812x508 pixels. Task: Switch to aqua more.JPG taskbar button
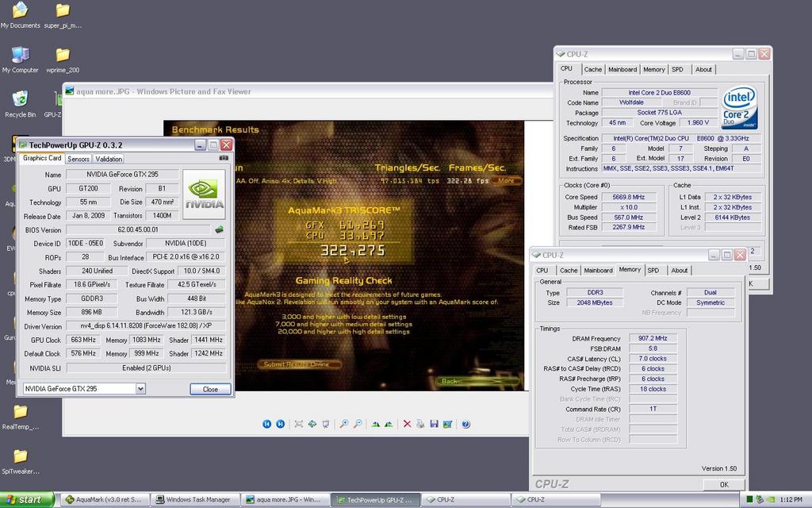(x=286, y=500)
